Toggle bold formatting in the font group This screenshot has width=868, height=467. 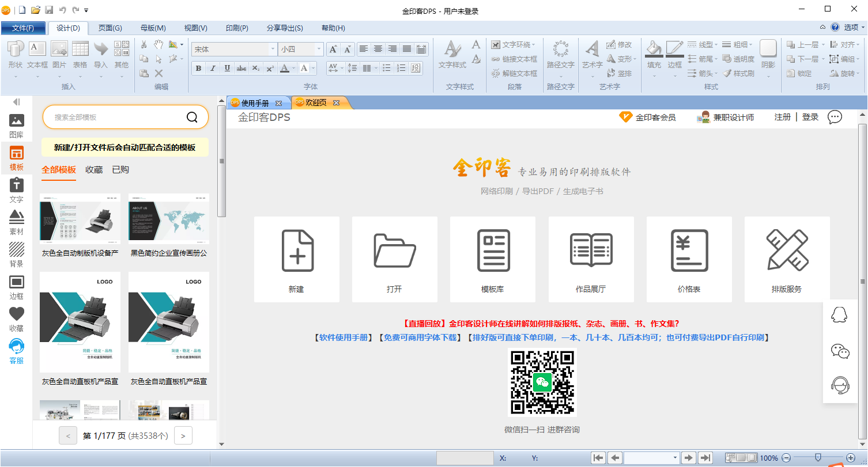(198, 68)
